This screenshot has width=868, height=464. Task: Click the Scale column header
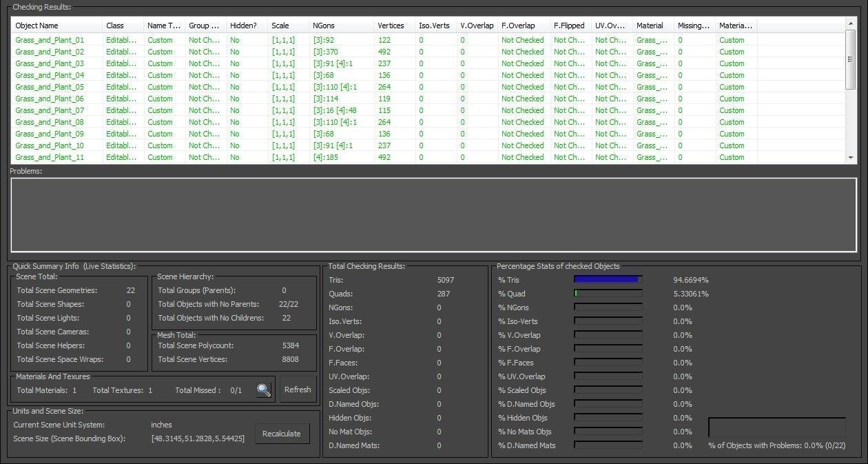click(289, 26)
